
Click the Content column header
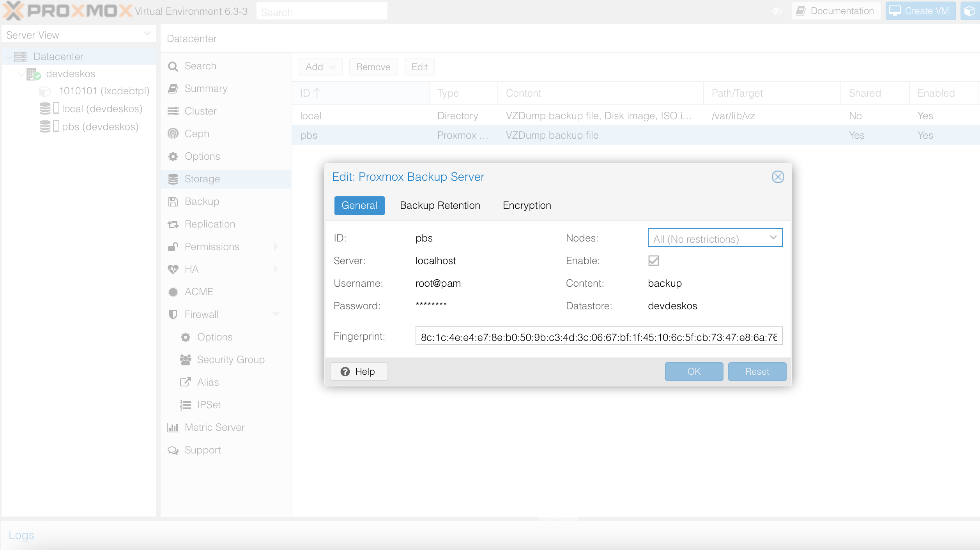[x=600, y=93]
